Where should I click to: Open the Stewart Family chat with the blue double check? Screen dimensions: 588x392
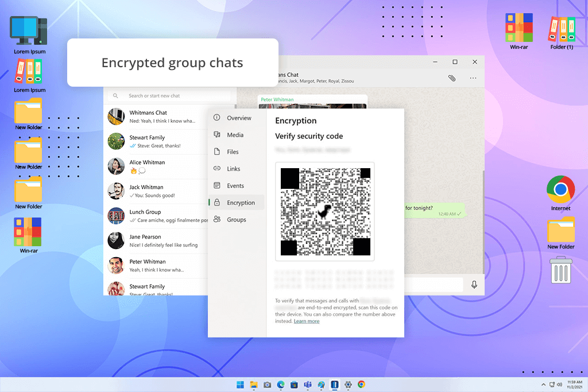[x=156, y=141]
